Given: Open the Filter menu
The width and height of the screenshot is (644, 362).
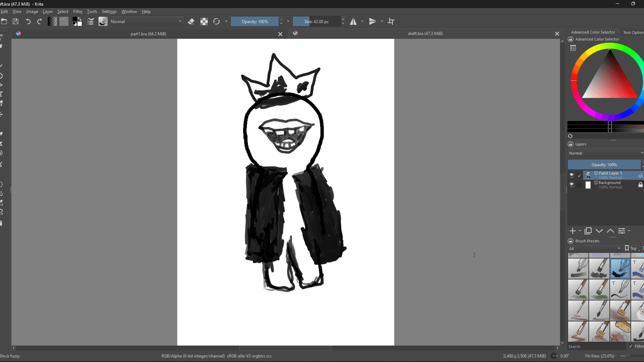Looking at the screenshot, I should [x=78, y=11].
